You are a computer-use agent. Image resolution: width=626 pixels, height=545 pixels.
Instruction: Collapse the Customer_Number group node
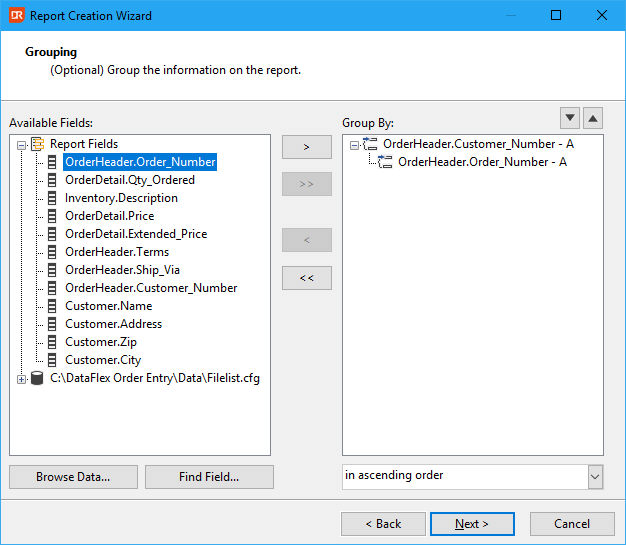(354, 145)
